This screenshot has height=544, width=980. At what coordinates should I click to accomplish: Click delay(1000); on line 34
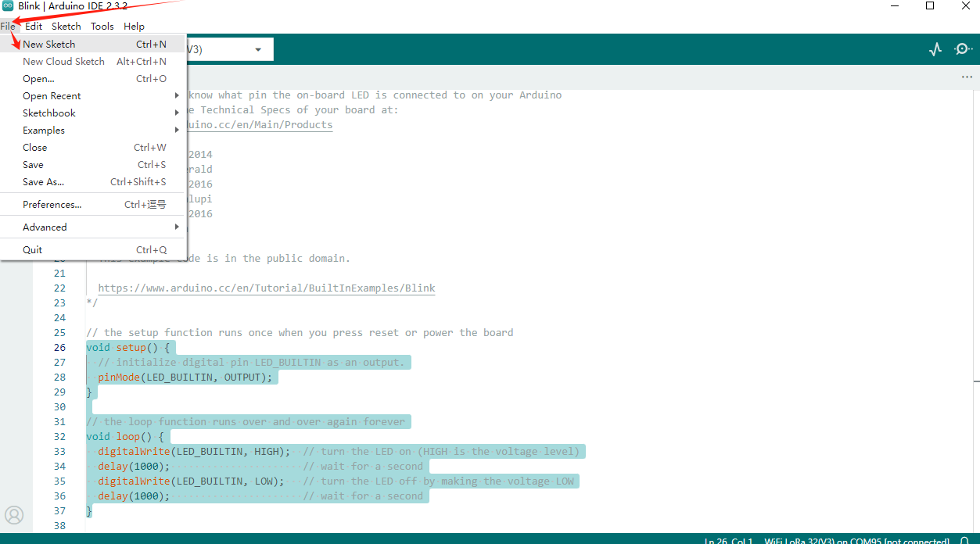pos(134,467)
